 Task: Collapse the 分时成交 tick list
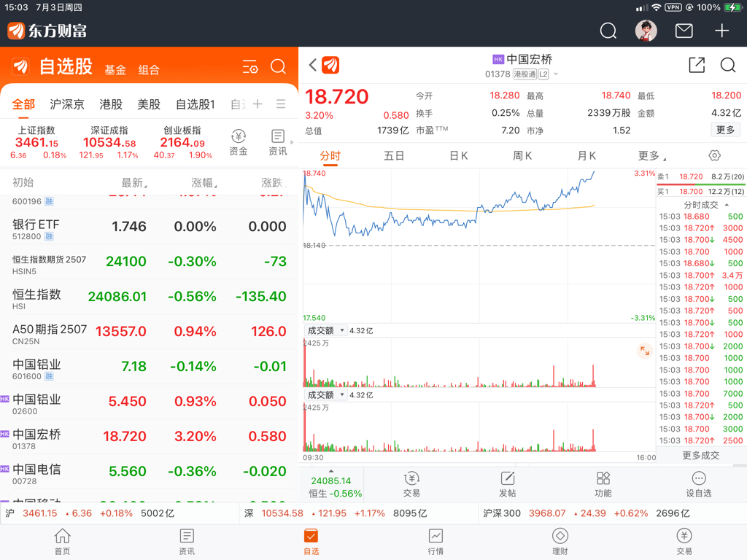coord(727,205)
